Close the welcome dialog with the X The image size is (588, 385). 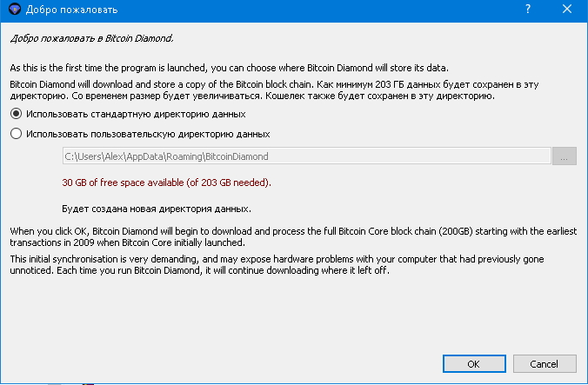point(567,9)
